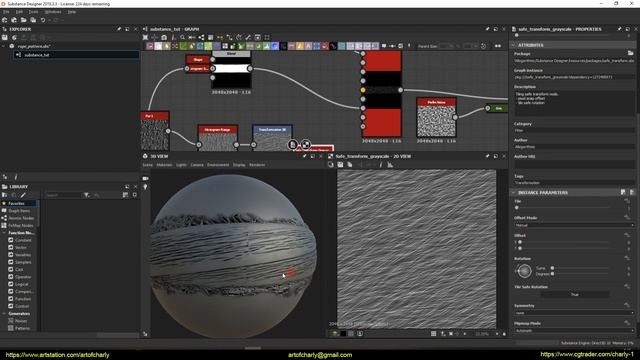Open the Materials menu in 3D View
The height and width of the screenshot is (360, 640).
click(164, 165)
